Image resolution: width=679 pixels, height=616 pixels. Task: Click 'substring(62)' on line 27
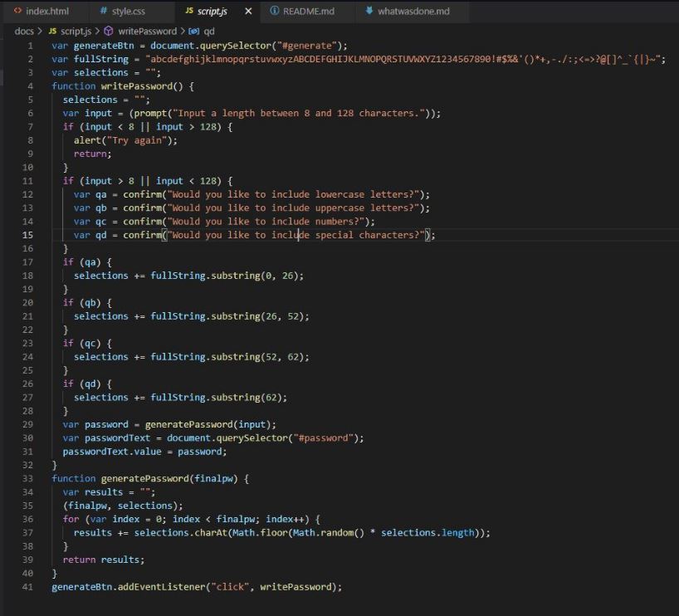click(246, 397)
